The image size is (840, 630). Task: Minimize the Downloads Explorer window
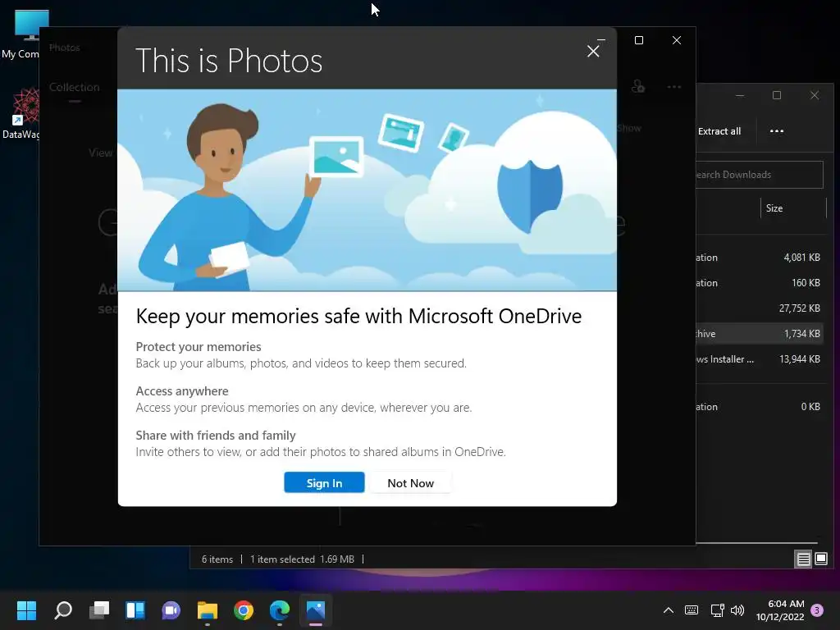point(740,95)
